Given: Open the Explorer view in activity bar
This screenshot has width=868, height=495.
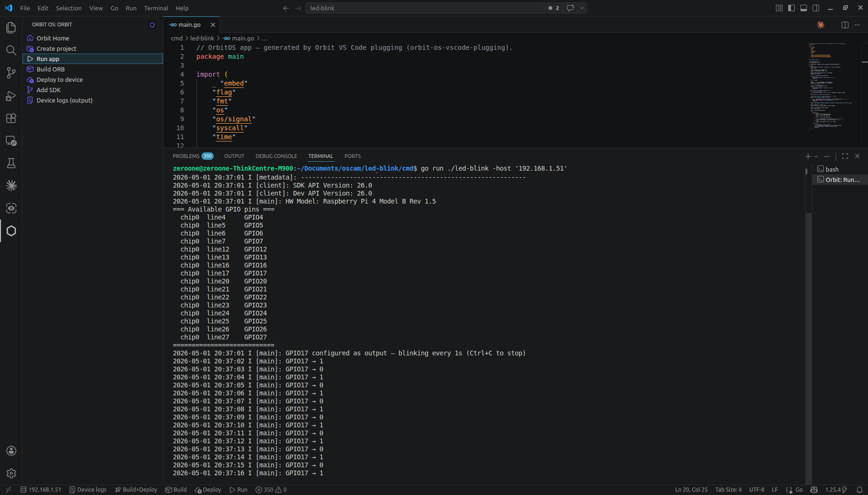Looking at the screenshot, I should point(11,28).
